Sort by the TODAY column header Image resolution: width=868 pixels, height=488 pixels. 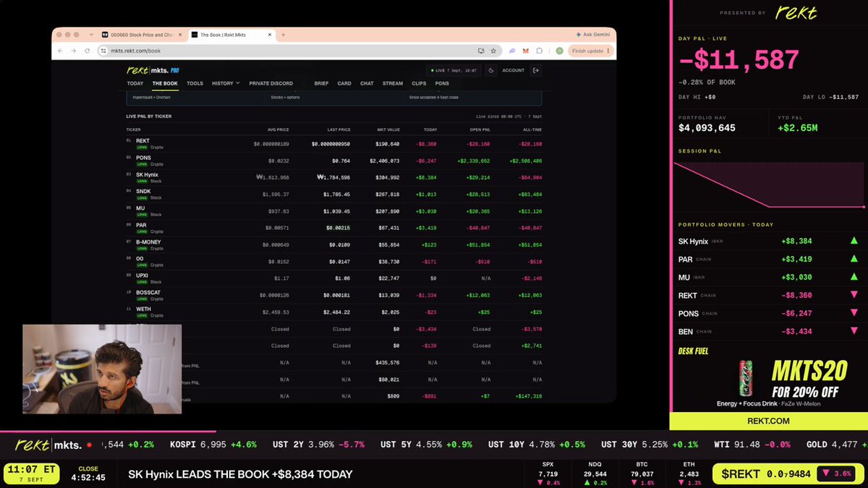tap(430, 129)
